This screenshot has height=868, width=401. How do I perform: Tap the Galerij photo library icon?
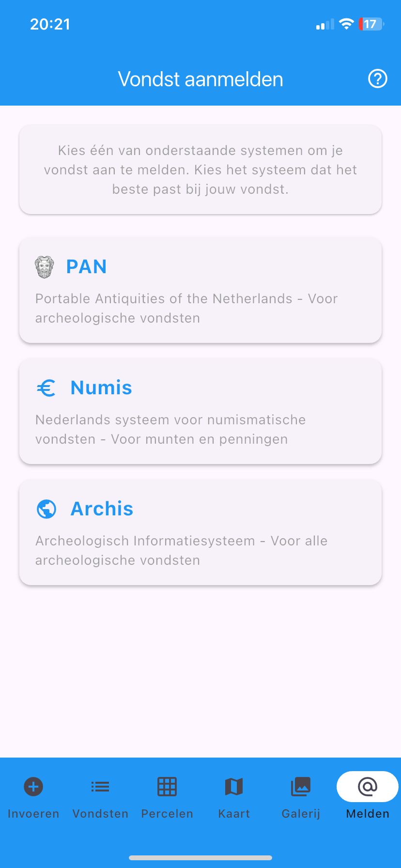coord(301,787)
